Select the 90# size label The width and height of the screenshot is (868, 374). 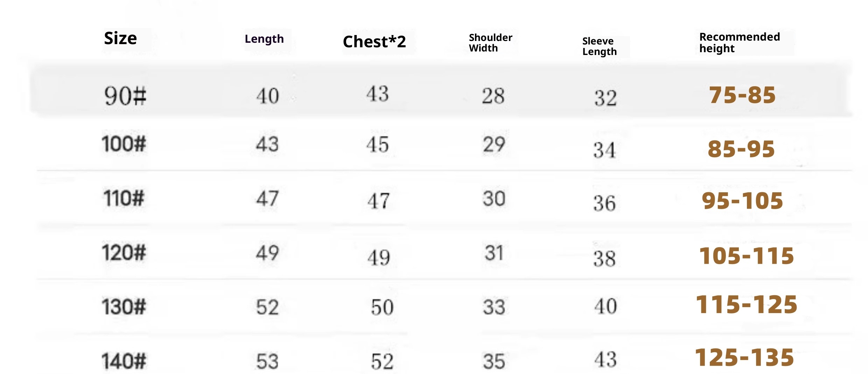pyautogui.click(x=125, y=96)
